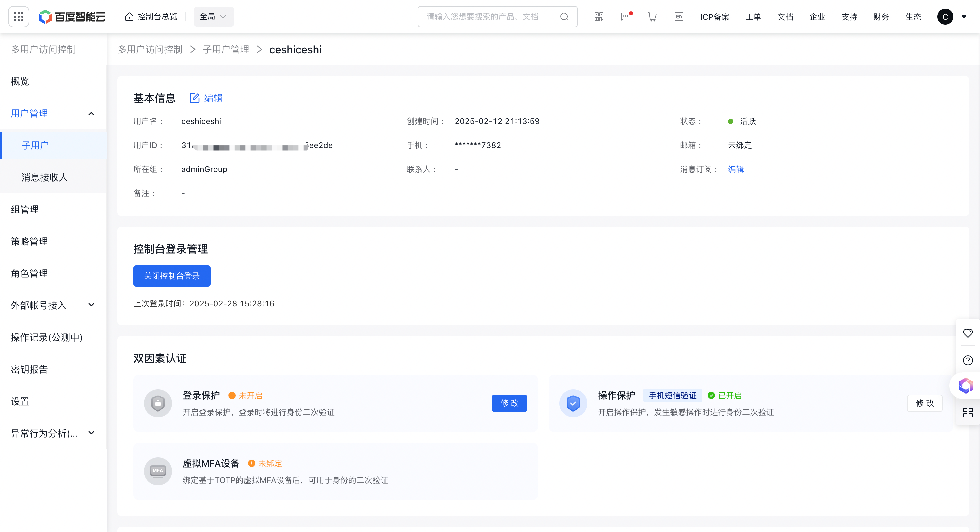The image size is (980, 532).
Task: Click the 多用户访问控制 sidebar title
Action: tap(43, 49)
